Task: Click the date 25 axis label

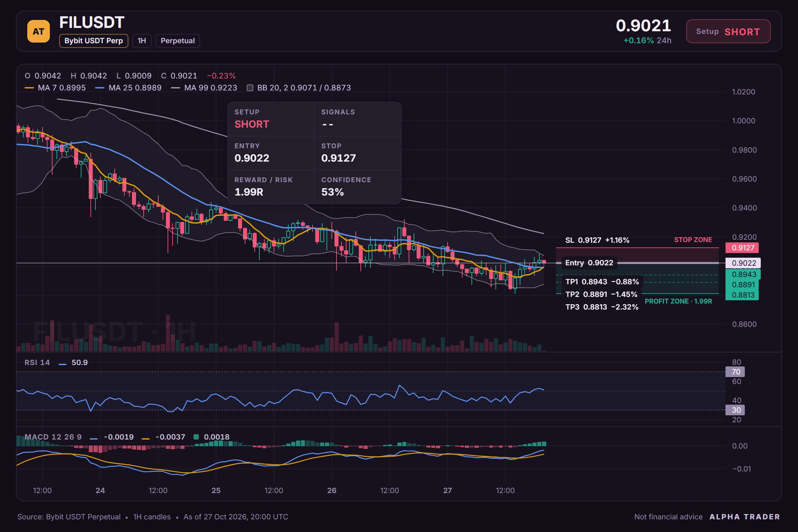Action: tap(216, 490)
